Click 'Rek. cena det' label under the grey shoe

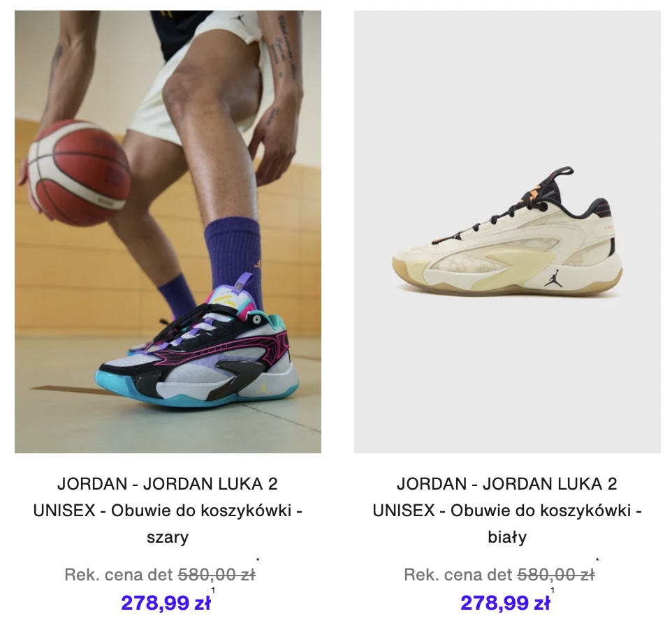tap(119, 575)
